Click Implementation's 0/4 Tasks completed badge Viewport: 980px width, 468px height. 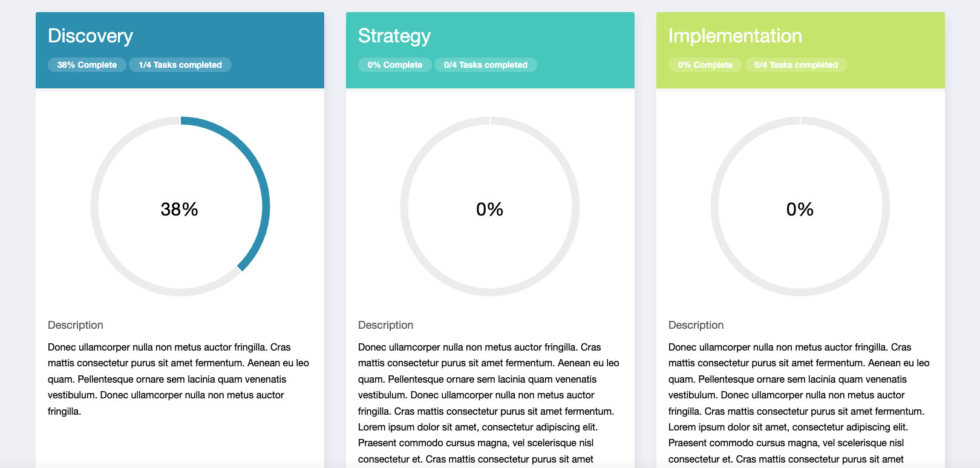point(796,65)
